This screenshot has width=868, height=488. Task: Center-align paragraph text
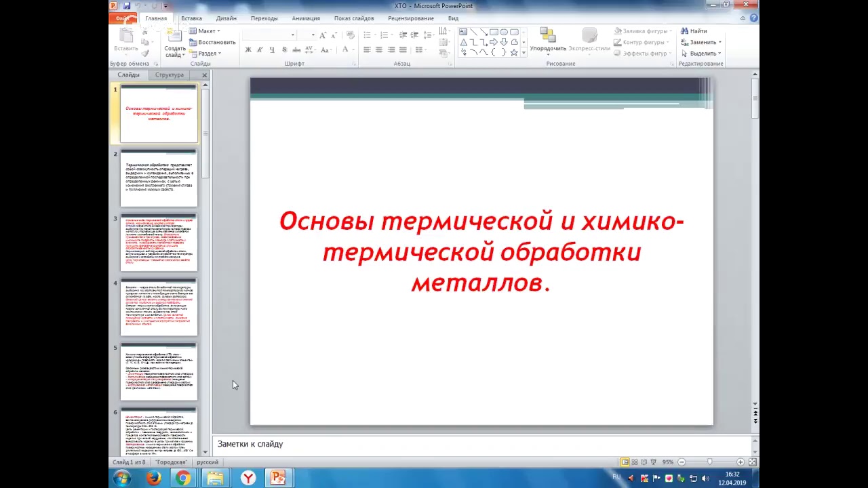[379, 49]
